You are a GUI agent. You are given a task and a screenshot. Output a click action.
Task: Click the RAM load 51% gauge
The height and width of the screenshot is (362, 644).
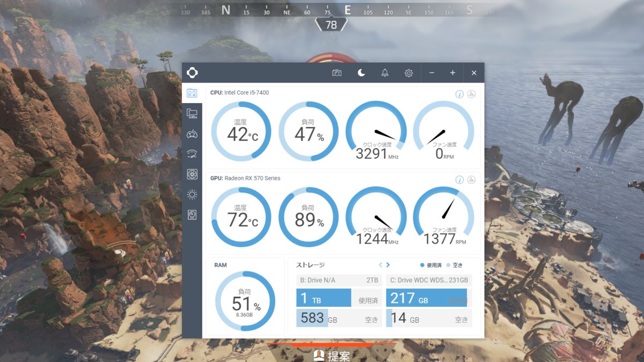click(245, 301)
